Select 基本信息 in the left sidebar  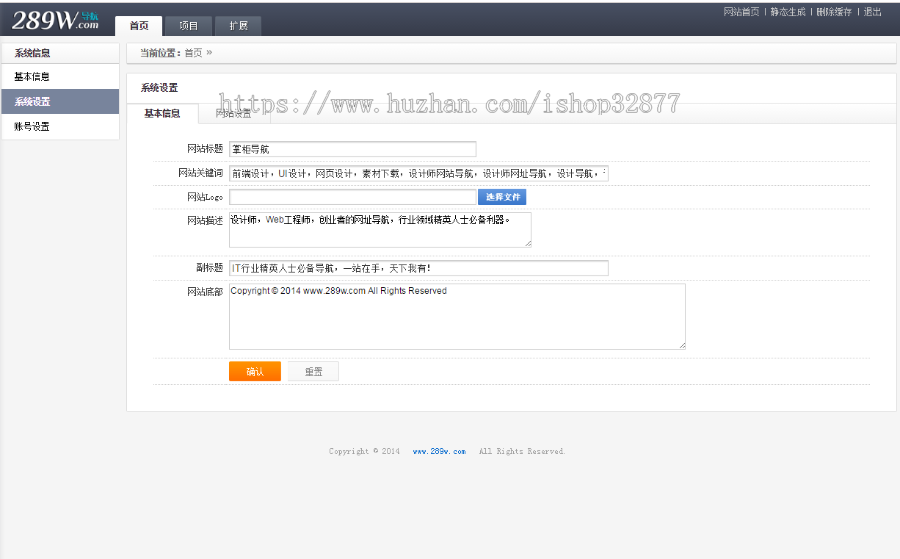60,76
